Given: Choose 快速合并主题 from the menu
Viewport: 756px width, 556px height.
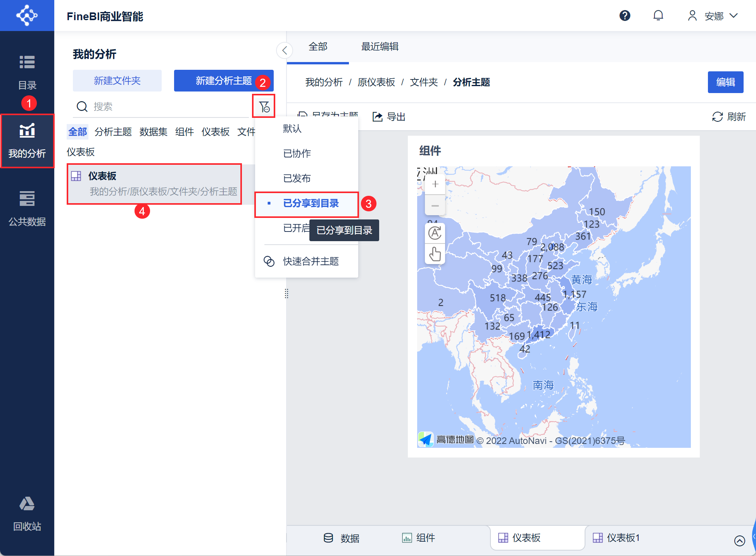Looking at the screenshot, I should point(306,261).
